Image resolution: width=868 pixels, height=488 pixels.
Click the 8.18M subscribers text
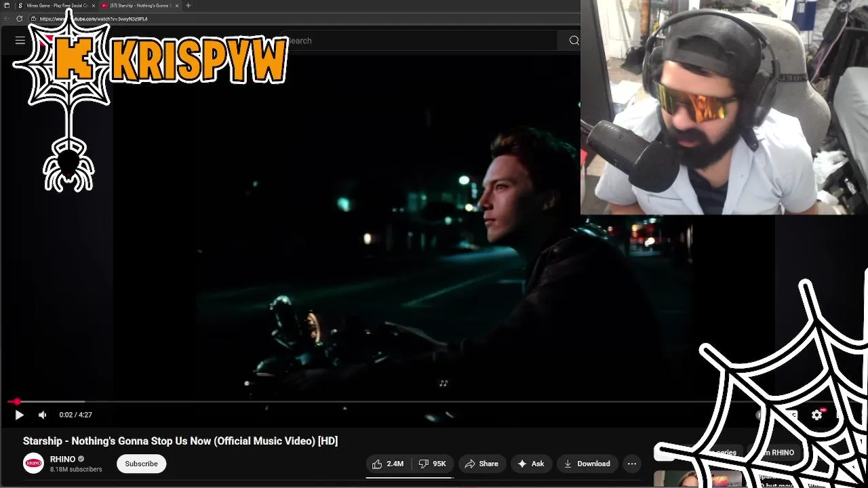coord(76,470)
